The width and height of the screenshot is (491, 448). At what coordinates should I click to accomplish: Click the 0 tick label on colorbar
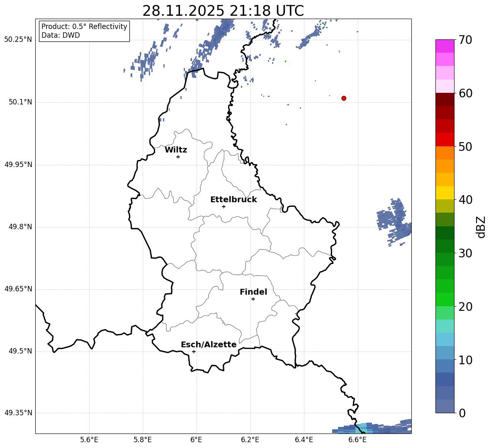tap(462, 413)
